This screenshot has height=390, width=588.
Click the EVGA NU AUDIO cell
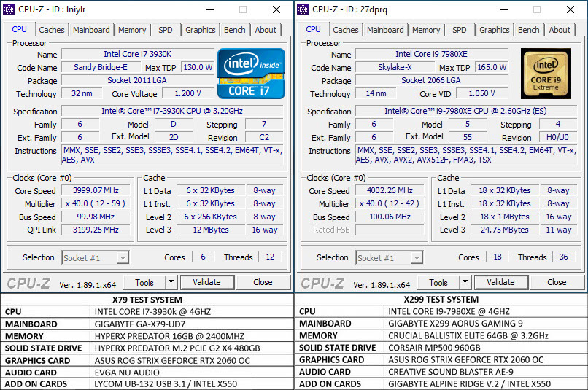pyautogui.click(x=192, y=373)
